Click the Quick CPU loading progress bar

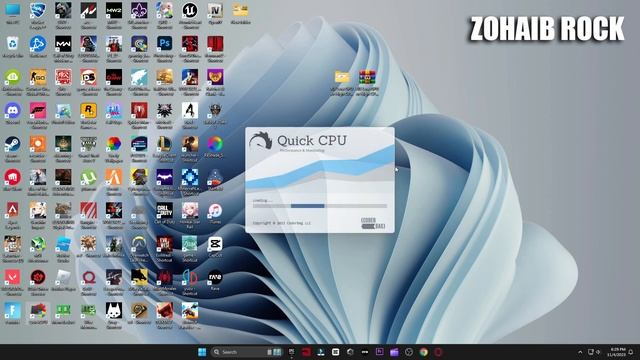320,206
